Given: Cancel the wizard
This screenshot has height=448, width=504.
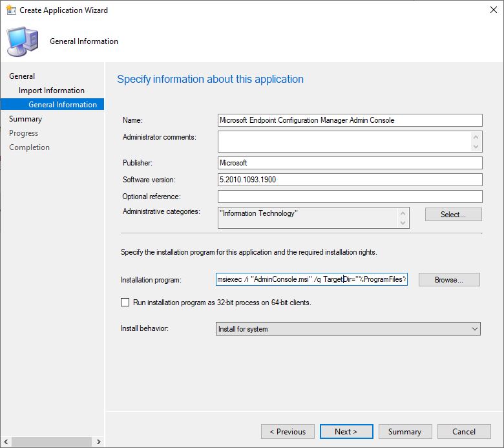Looking at the screenshot, I should coord(464,432).
